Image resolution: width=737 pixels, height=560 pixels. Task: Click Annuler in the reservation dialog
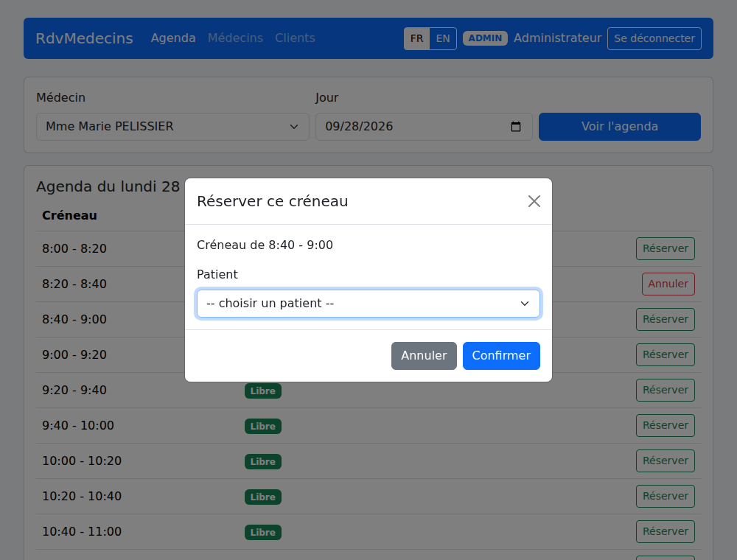424,356
